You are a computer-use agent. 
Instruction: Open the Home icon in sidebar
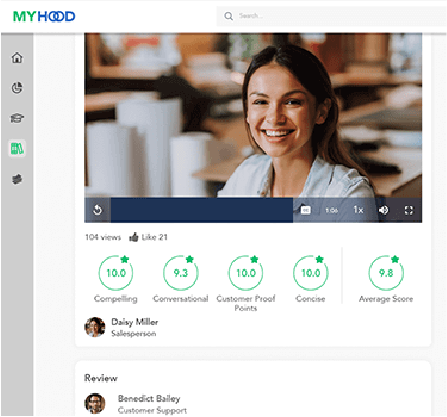[x=17, y=57]
